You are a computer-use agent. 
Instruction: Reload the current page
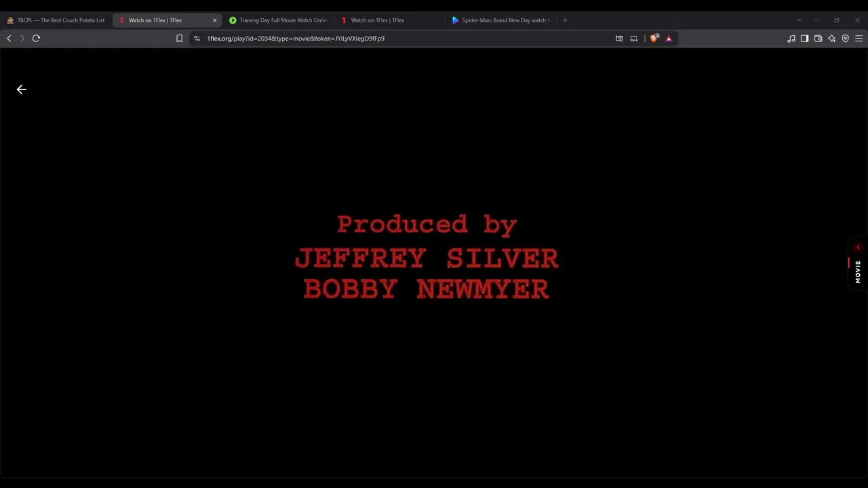point(36,39)
